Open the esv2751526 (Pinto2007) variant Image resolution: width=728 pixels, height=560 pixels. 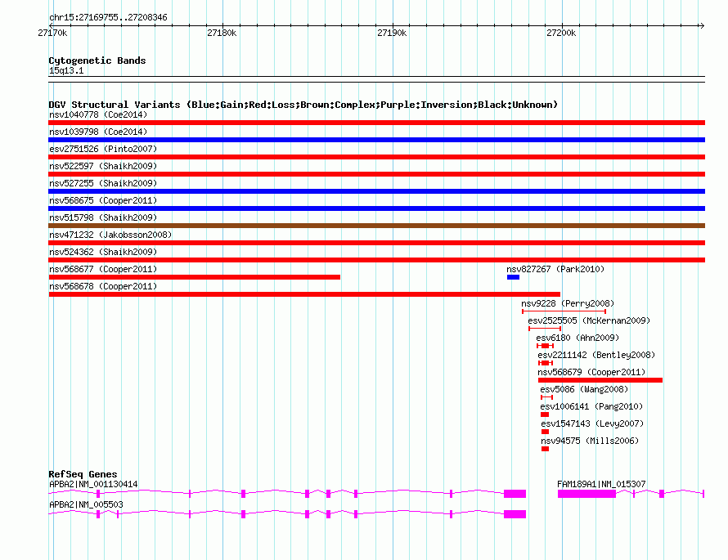[103, 149]
